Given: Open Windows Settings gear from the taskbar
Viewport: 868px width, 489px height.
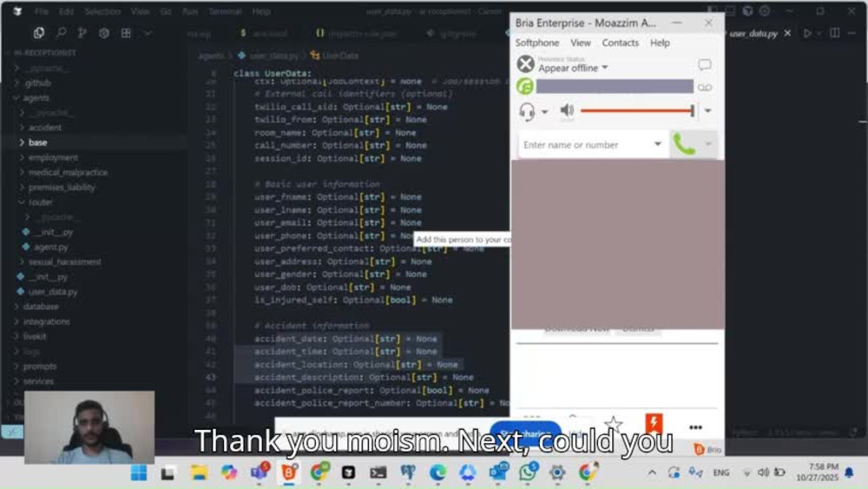Looking at the screenshot, I should pos(557,472).
